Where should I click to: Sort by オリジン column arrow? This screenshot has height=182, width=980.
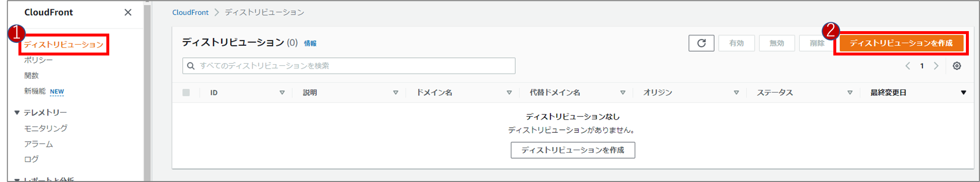(x=736, y=92)
